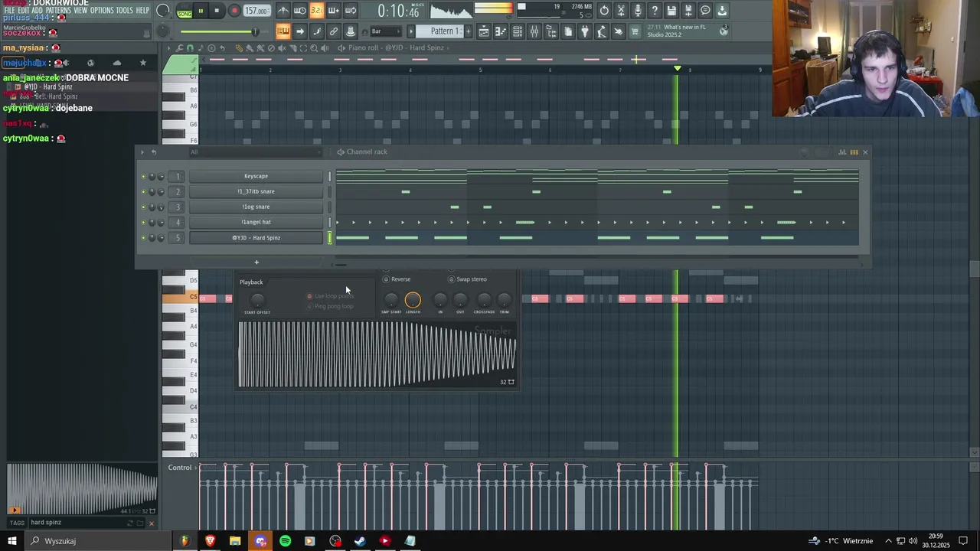Pause playback with the pause button
This screenshot has width=980, height=551.
pos(201,11)
